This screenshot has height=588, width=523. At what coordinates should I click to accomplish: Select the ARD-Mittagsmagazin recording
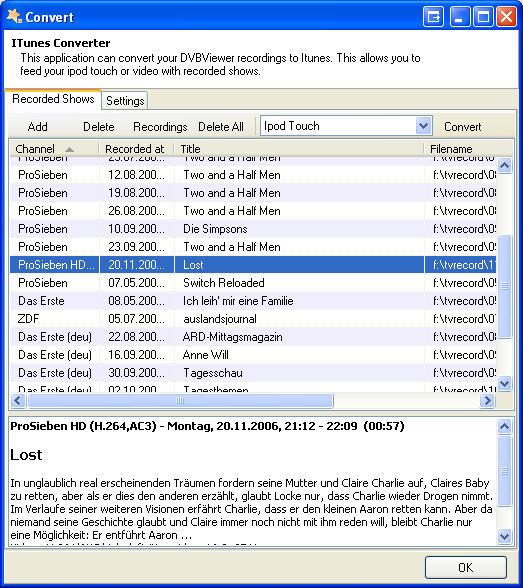click(x=253, y=337)
